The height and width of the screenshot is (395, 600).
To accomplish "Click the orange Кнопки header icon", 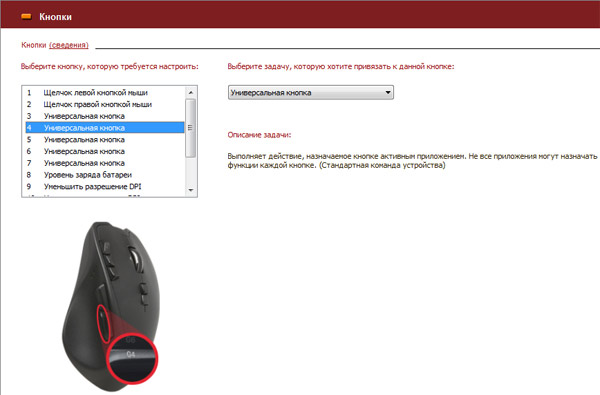I will 26,16.
